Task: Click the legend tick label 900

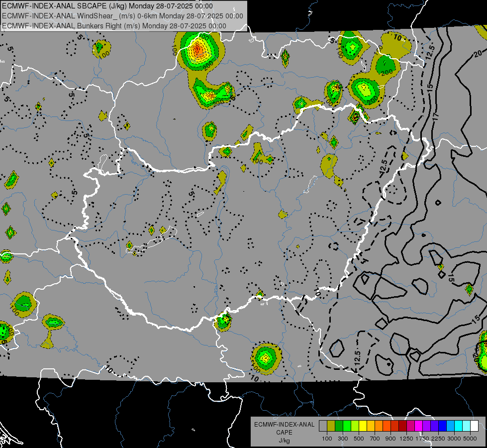Action: coord(390,439)
